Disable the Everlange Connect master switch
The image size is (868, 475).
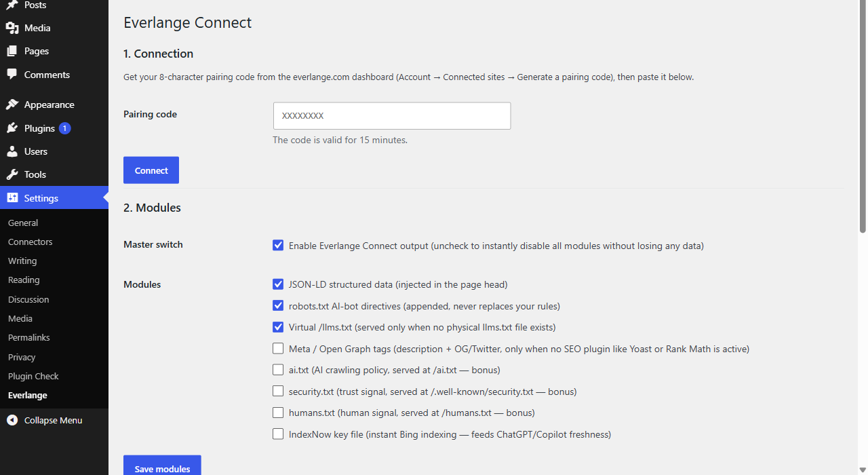278,245
